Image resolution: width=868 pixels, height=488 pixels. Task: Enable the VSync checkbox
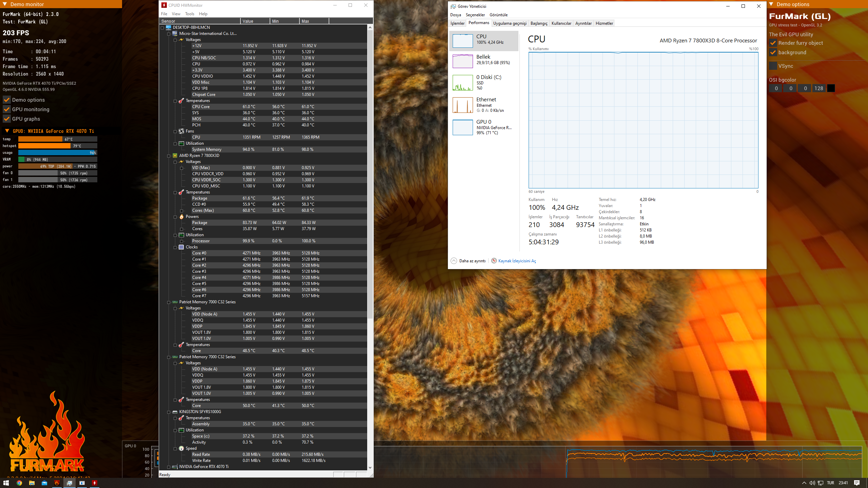click(x=773, y=66)
